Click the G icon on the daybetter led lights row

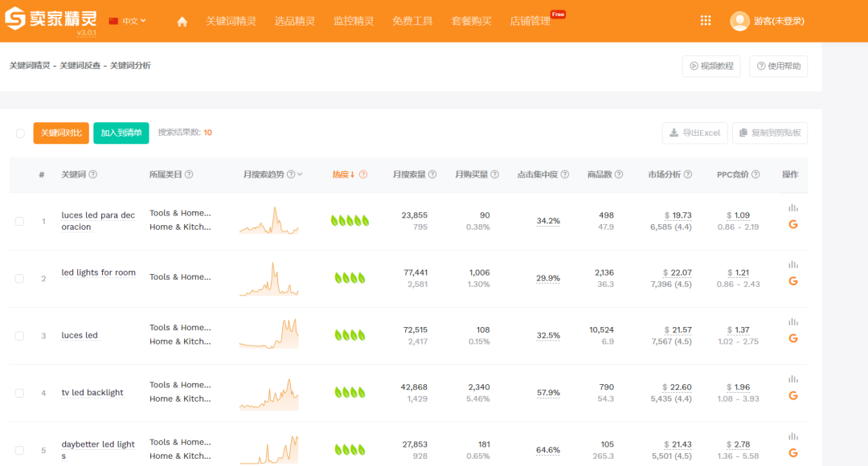(x=792, y=452)
